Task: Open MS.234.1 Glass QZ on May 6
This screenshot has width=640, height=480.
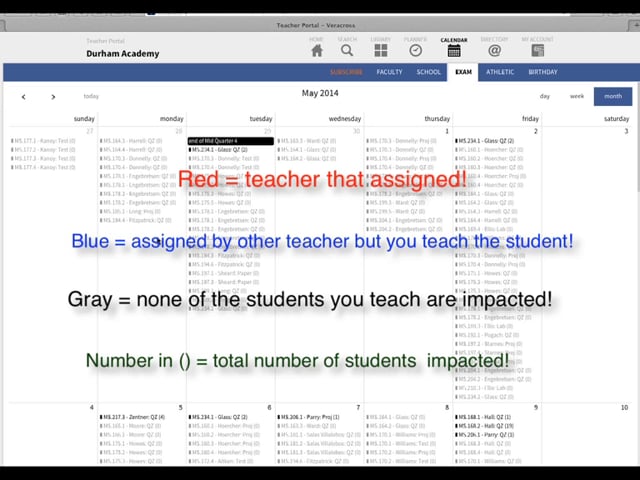Action: pyautogui.click(x=218, y=417)
